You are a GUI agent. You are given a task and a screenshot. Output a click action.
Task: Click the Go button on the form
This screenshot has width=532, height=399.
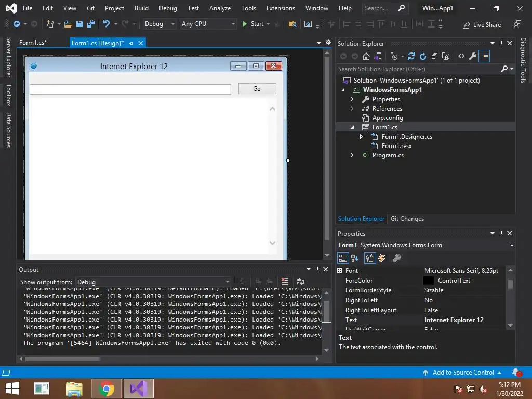click(257, 88)
